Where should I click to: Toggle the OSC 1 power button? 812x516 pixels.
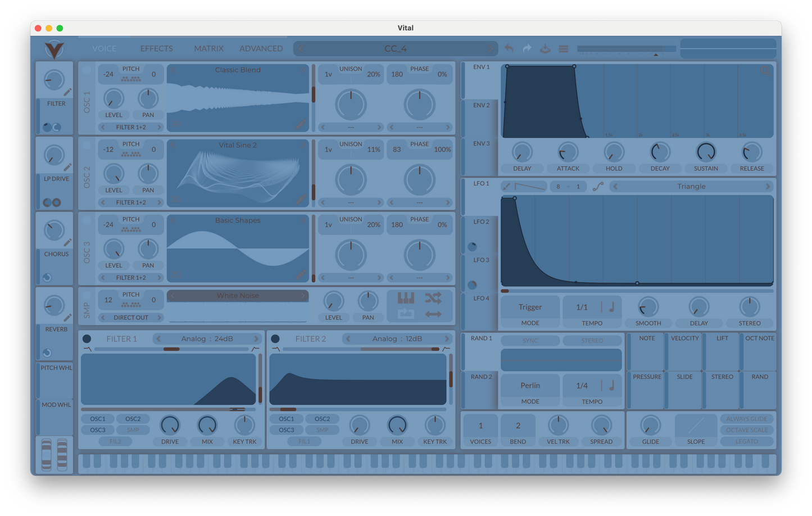click(x=87, y=70)
